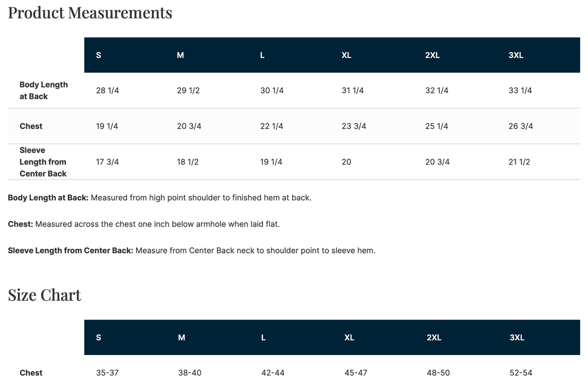Viewport: 588px width, 390px height.
Task: Click the bold Sleeve Length from Center Back: description
Action: 71,251
